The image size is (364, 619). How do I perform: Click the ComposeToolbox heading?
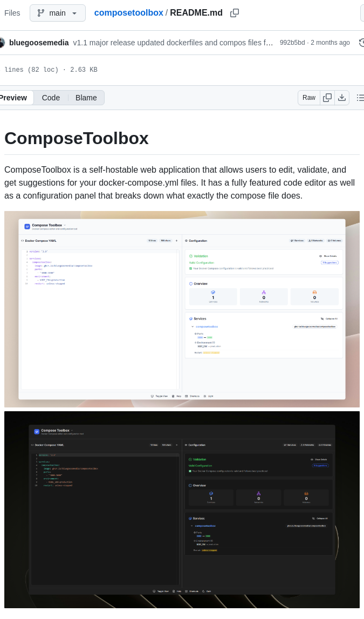(x=77, y=139)
